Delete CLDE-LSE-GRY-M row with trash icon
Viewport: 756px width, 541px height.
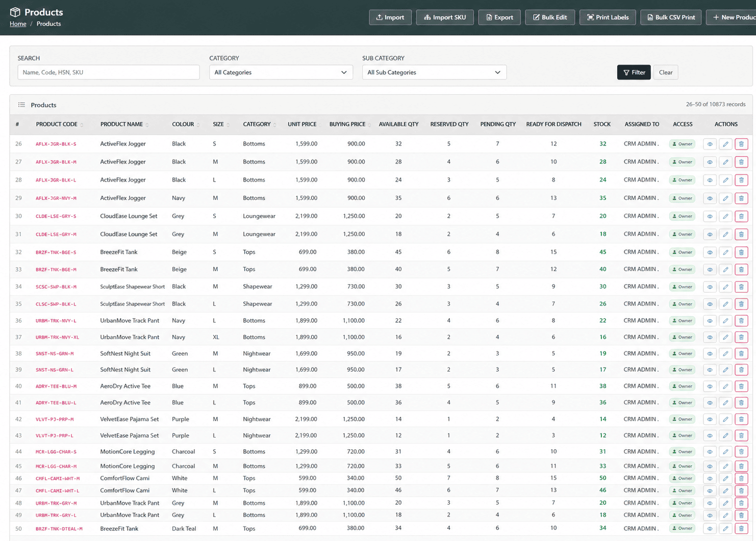741,235
